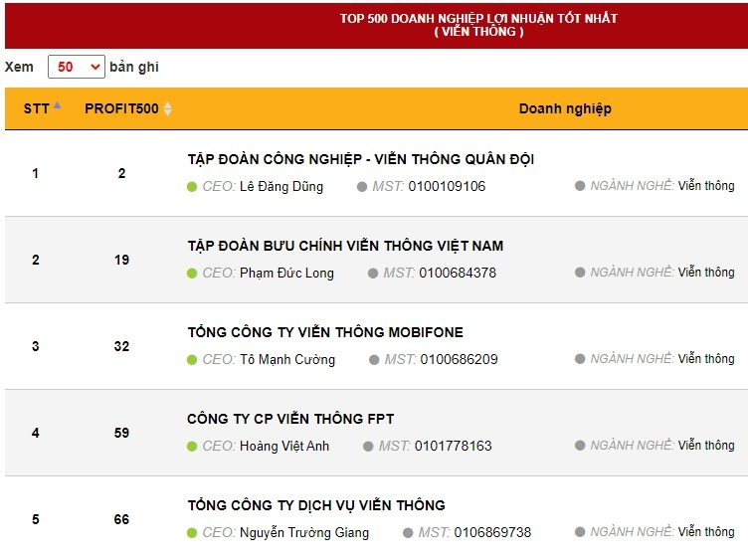This screenshot has width=748, height=560.
Task: Open Công ty CP Viễn thông FPT
Action: click(290, 419)
